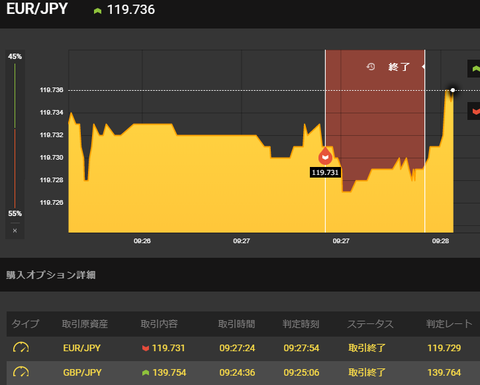The height and width of the screenshot is (385, 480).
Task: Click the 判定レート column header
Action: click(449, 324)
